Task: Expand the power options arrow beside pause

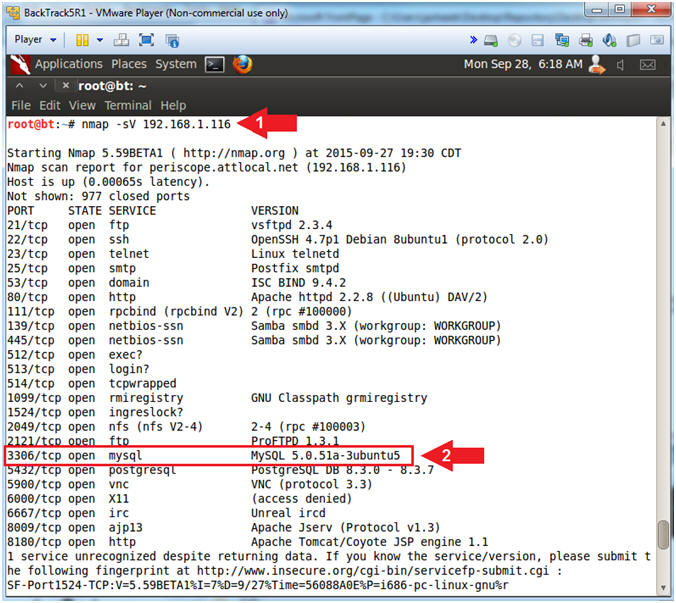Action: pos(100,40)
